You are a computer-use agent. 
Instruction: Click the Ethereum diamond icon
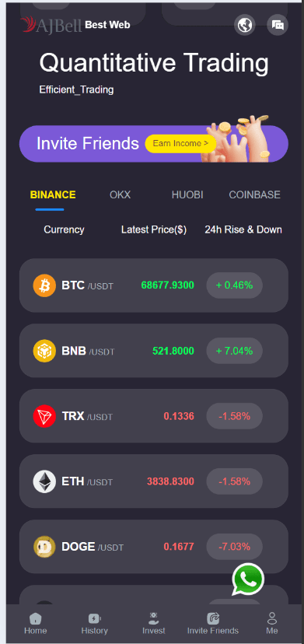44,481
